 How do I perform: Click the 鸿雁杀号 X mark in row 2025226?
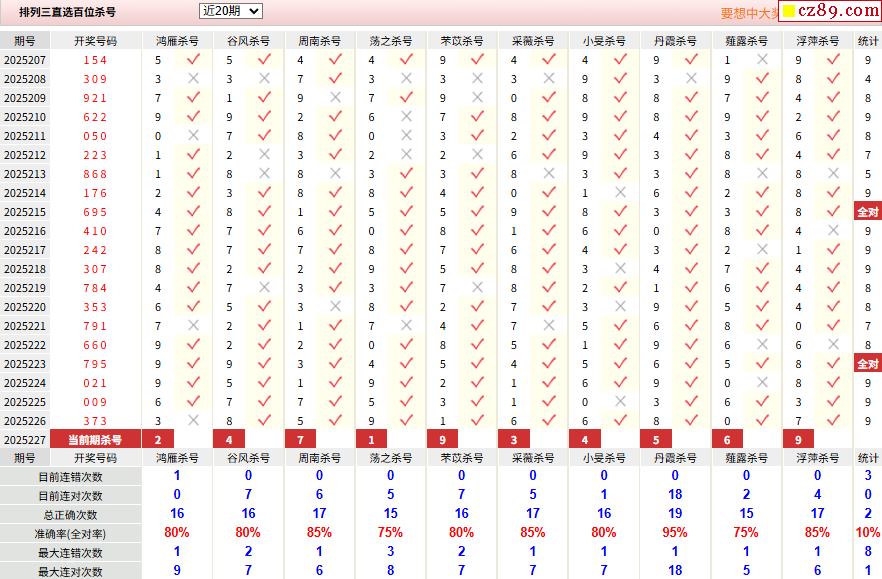pyautogui.click(x=194, y=420)
